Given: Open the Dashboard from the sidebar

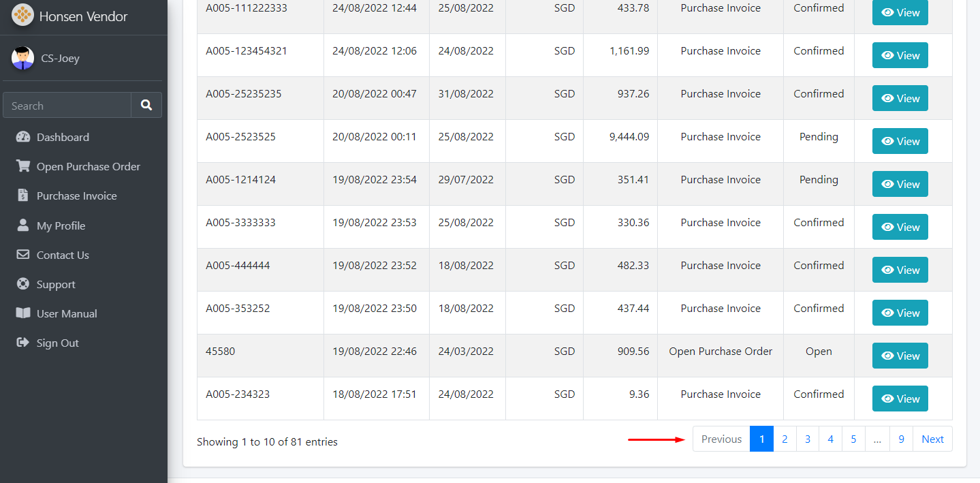Looking at the screenshot, I should [63, 137].
